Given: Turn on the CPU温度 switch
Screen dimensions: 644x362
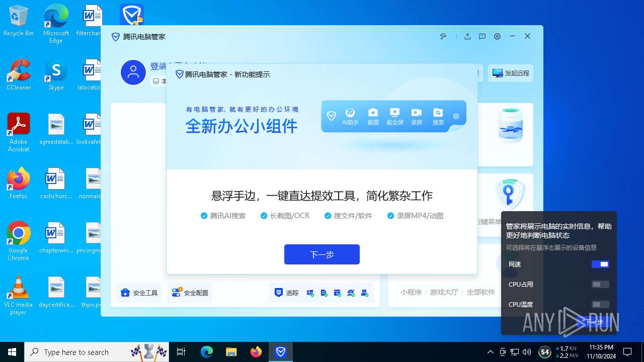Looking at the screenshot, I should [x=600, y=305].
